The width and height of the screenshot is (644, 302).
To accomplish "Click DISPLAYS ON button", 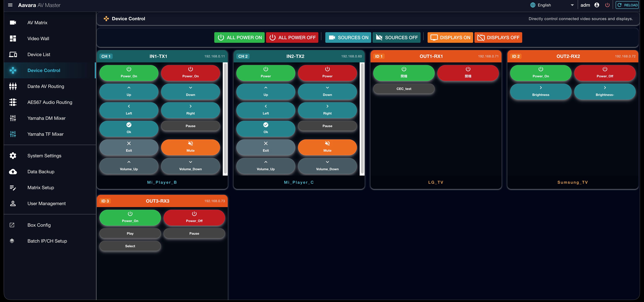I will coord(450,38).
